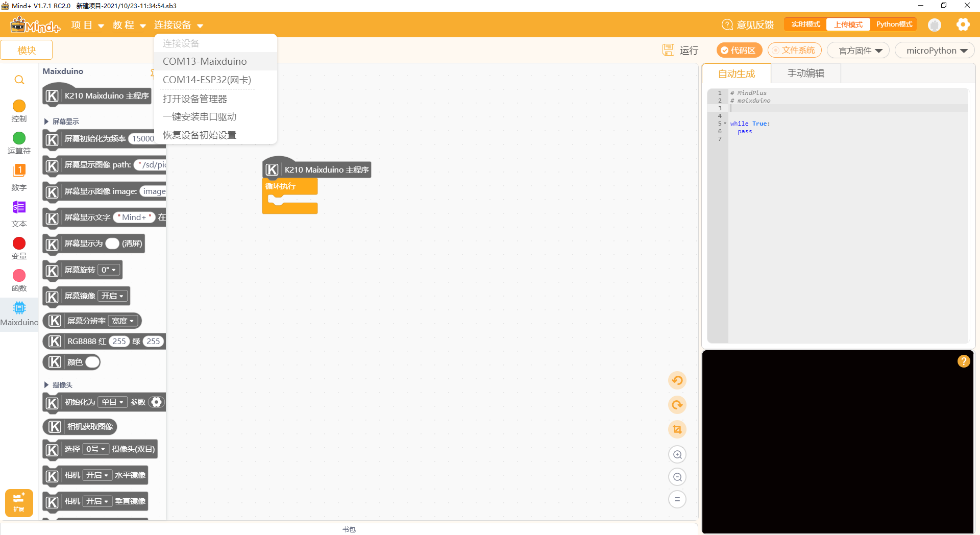Open the 函数 functions category
This screenshot has width=980, height=535.
click(x=19, y=280)
